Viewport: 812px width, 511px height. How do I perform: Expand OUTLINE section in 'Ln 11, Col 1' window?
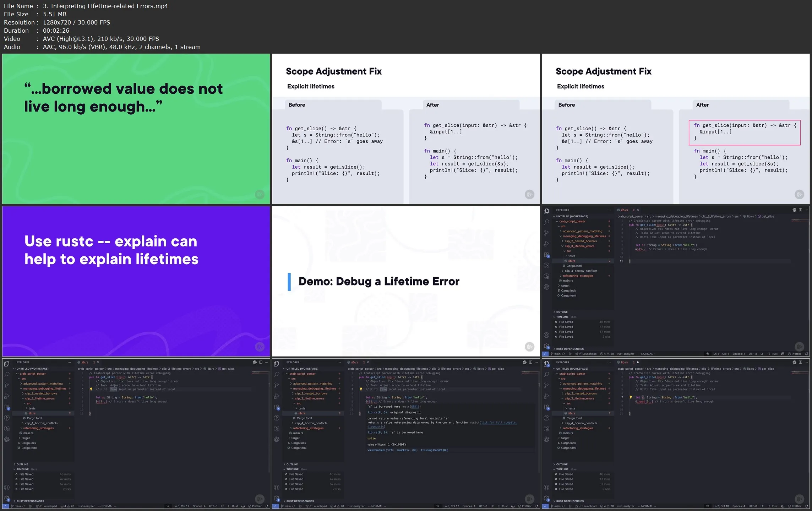(562, 312)
